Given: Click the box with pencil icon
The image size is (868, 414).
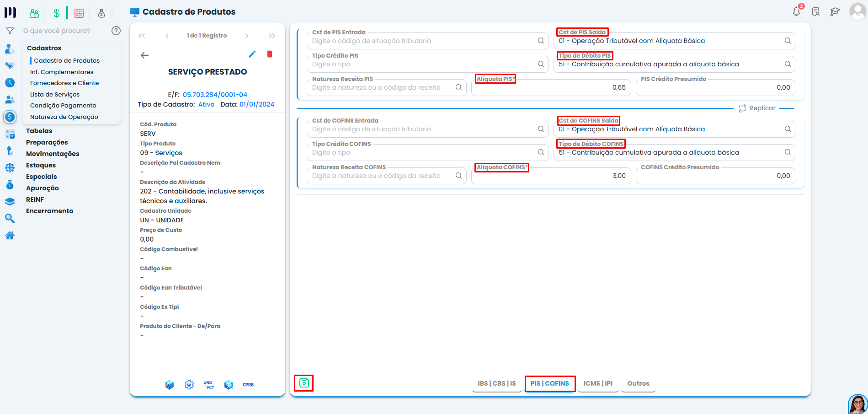Looking at the screenshot, I should [170, 385].
